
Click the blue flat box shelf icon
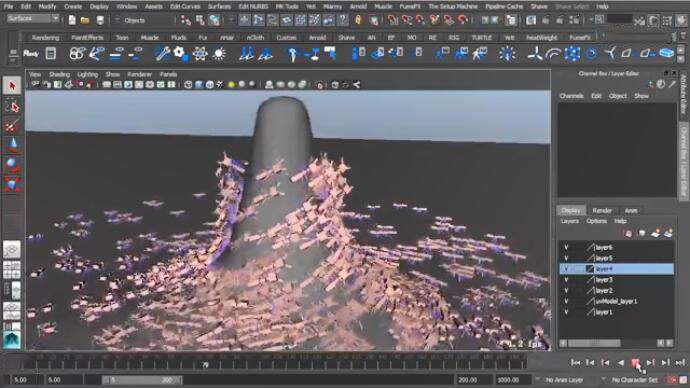667,54
